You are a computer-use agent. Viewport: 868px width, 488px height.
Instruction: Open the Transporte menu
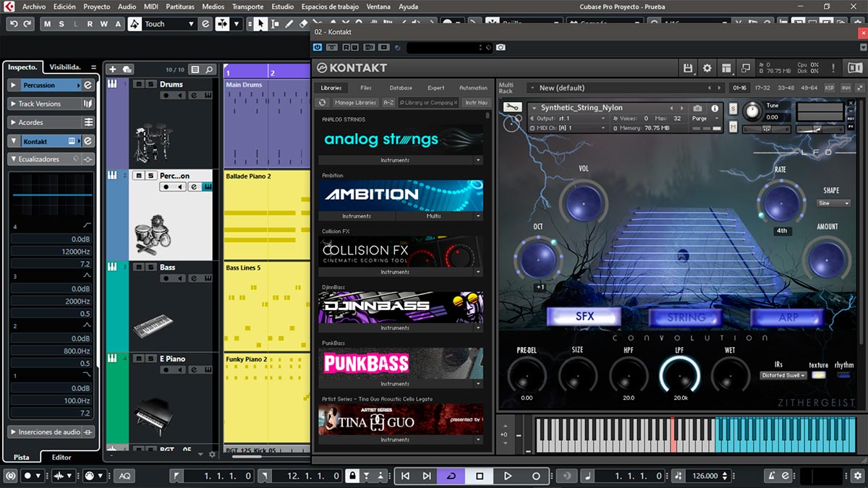[247, 7]
